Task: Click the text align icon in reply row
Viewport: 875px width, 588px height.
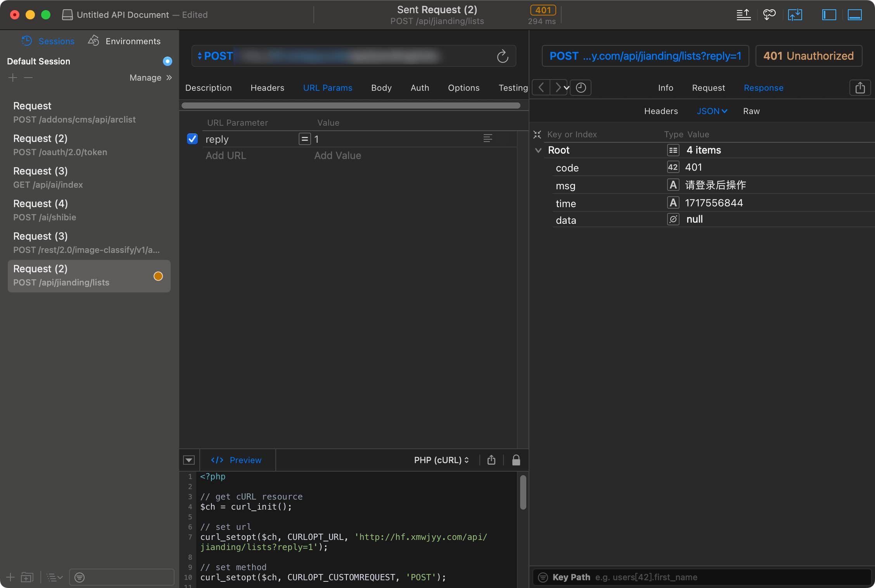Action: tap(488, 138)
